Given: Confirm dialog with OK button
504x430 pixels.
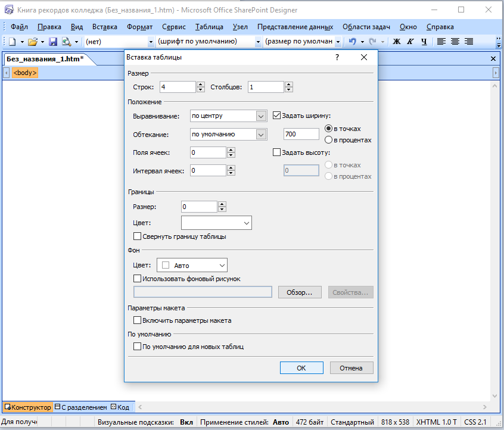Looking at the screenshot, I should [x=301, y=367].
